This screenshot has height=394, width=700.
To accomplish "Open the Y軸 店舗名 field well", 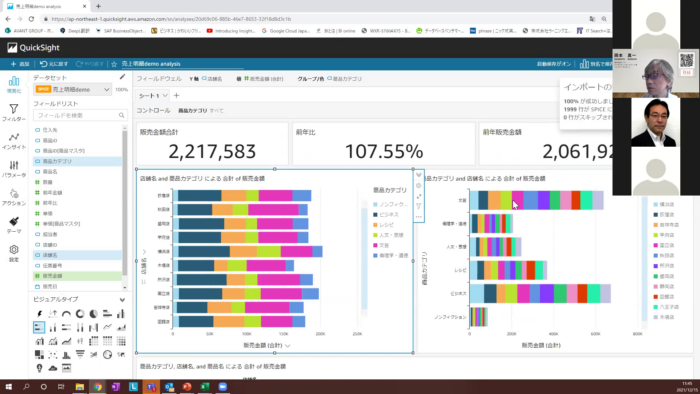I will click(206, 79).
